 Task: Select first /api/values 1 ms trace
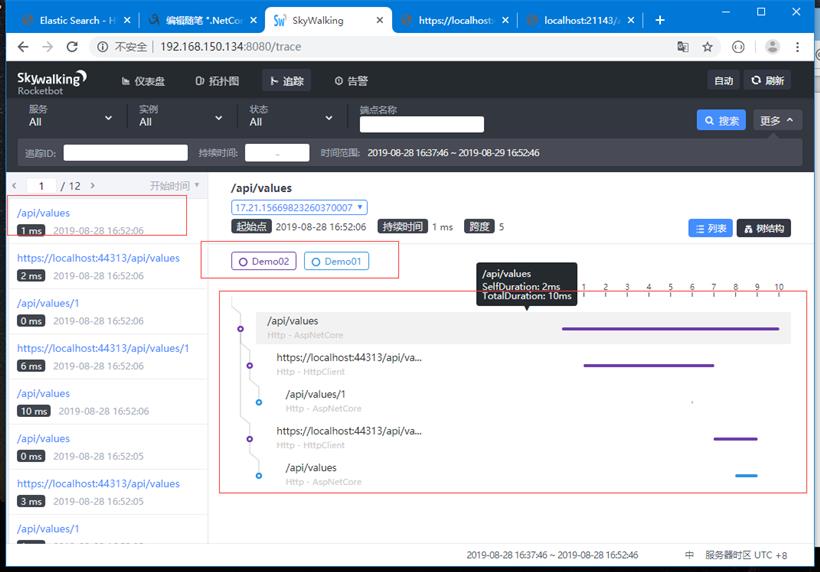click(x=107, y=221)
